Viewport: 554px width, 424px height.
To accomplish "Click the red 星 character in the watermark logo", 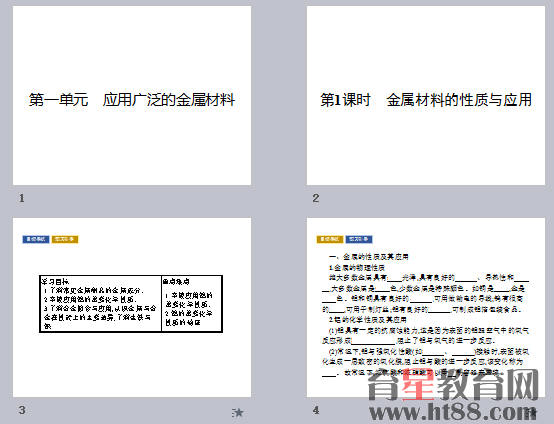I will point(419,385).
